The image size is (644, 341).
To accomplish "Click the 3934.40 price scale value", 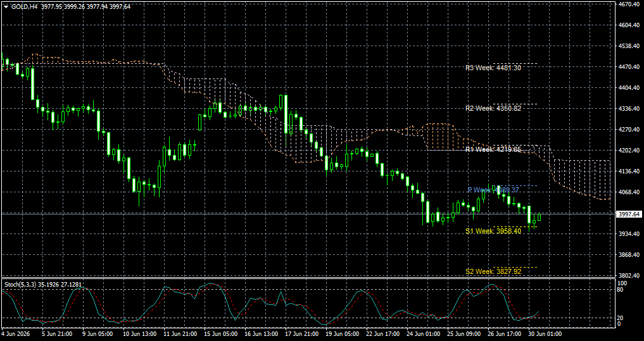I will coord(629,234).
